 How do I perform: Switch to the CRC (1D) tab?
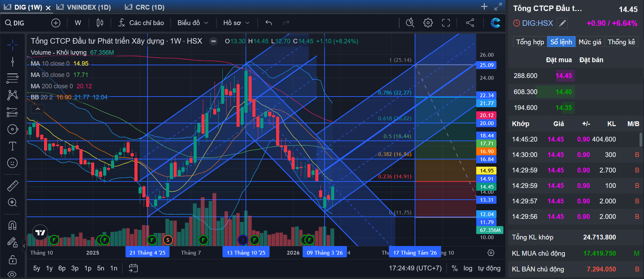click(x=145, y=7)
